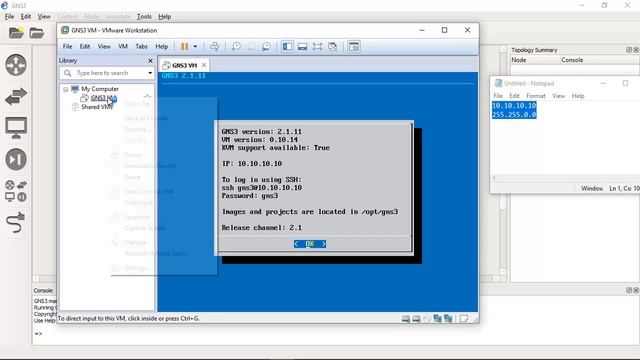The image size is (640, 360).
Task: Open the message log icon in VMware status bar
Action: (464, 319)
